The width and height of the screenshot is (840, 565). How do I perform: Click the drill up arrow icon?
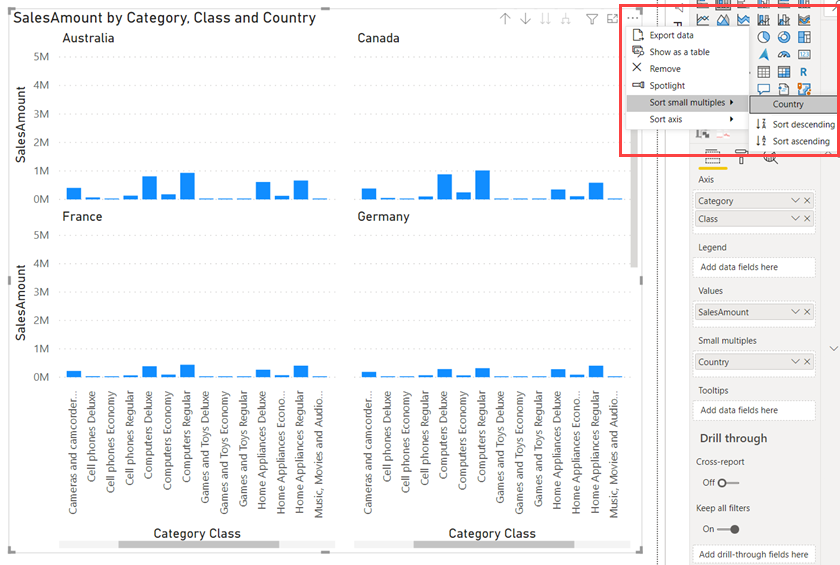click(x=505, y=19)
